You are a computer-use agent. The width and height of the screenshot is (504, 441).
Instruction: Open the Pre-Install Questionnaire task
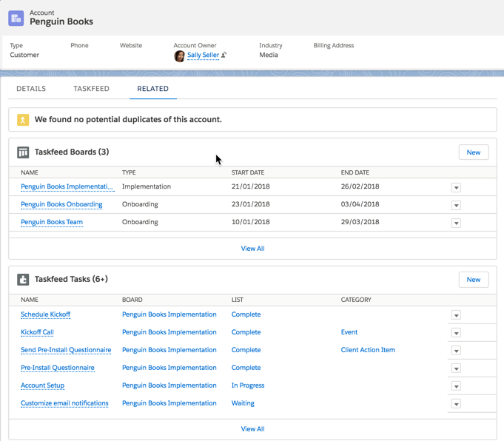pos(58,368)
